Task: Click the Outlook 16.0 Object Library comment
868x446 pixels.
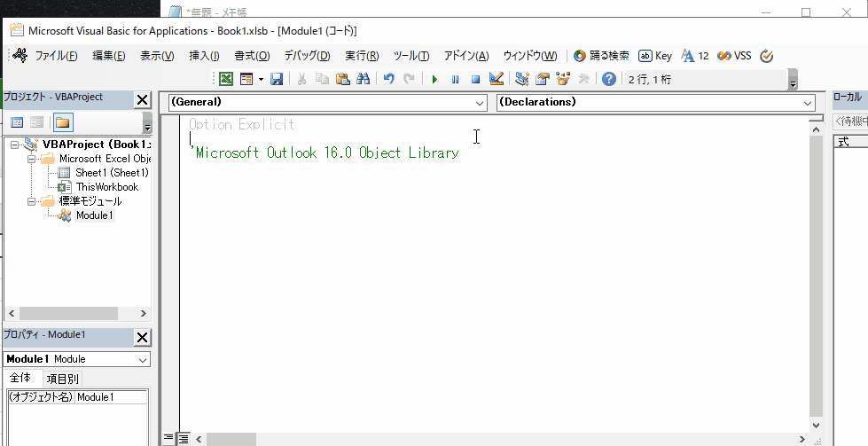Action: 325,153
